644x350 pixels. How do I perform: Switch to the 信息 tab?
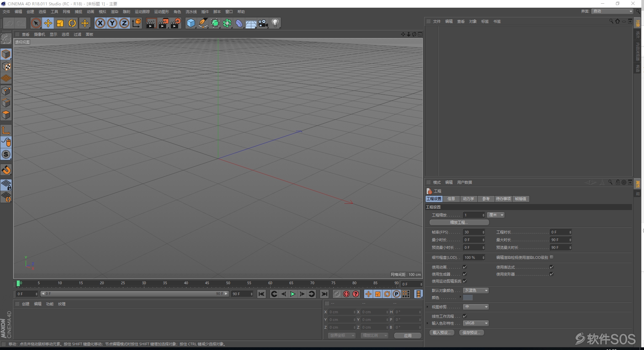451,199
